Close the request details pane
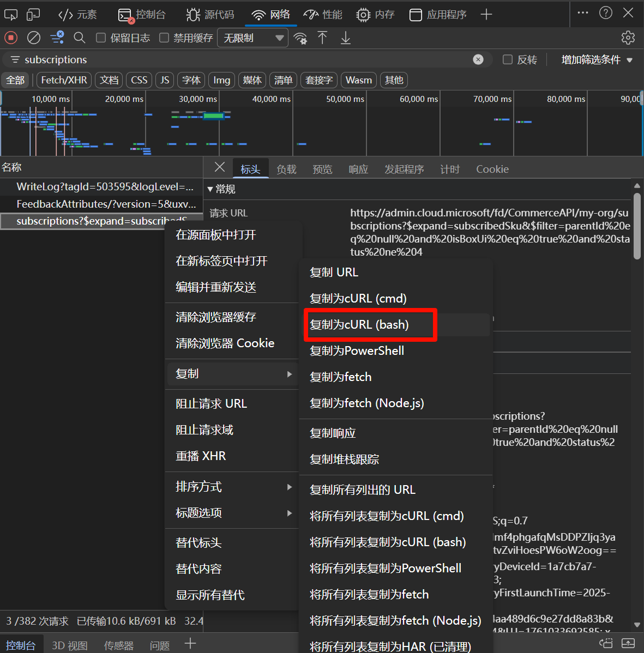Image resolution: width=644 pixels, height=653 pixels. pos(220,167)
